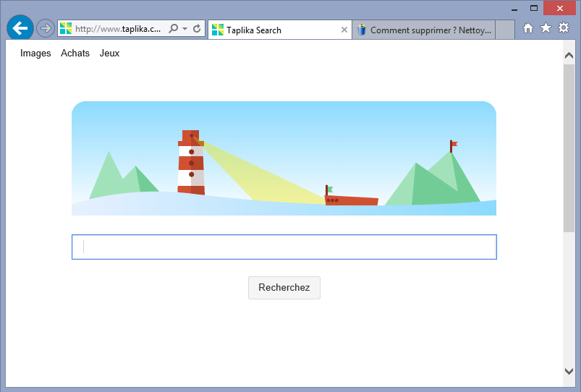Click the Recherchez button

pyautogui.click(x=284, y=288)
